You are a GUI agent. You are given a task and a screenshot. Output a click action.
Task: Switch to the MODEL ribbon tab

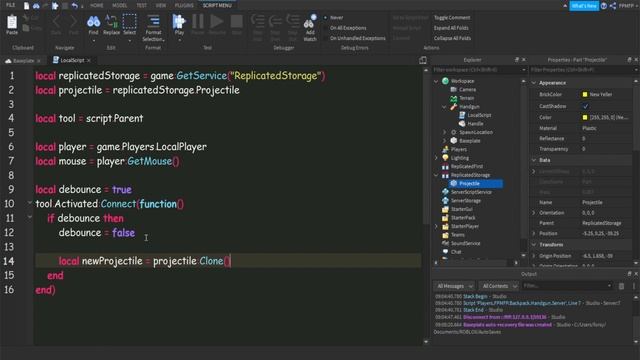[120, 5]
